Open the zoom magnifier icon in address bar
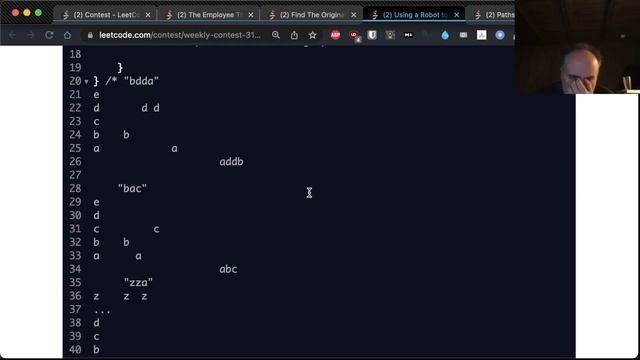Viewport: 640px width, 360px height. (x=276, y=35)
